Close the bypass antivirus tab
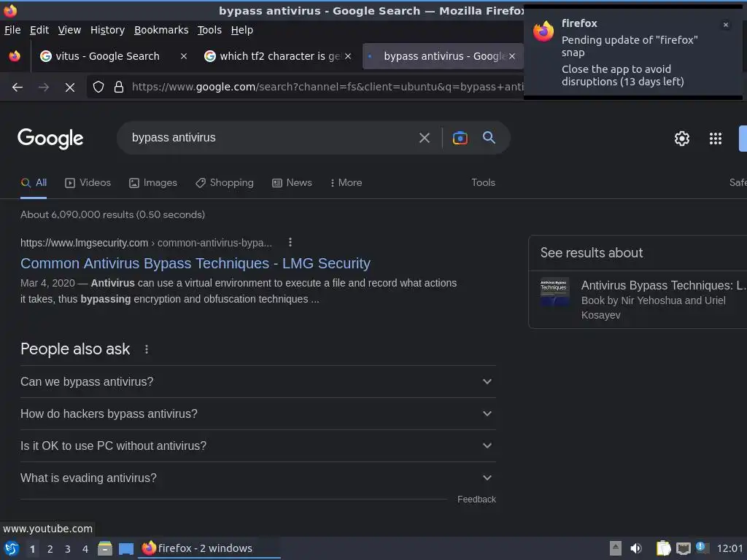 pyautogui.click(x=512, y=56)
